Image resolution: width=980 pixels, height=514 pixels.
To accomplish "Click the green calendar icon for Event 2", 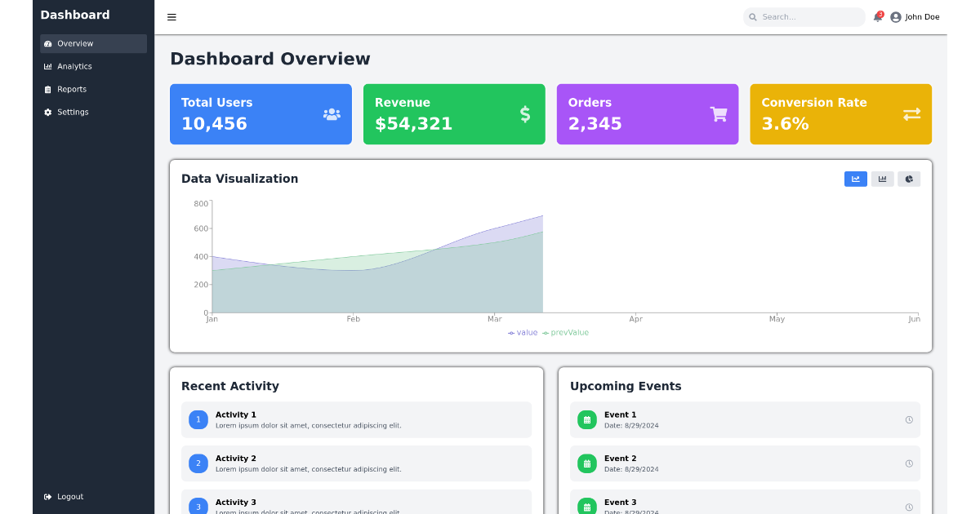I will pos(587,463).
